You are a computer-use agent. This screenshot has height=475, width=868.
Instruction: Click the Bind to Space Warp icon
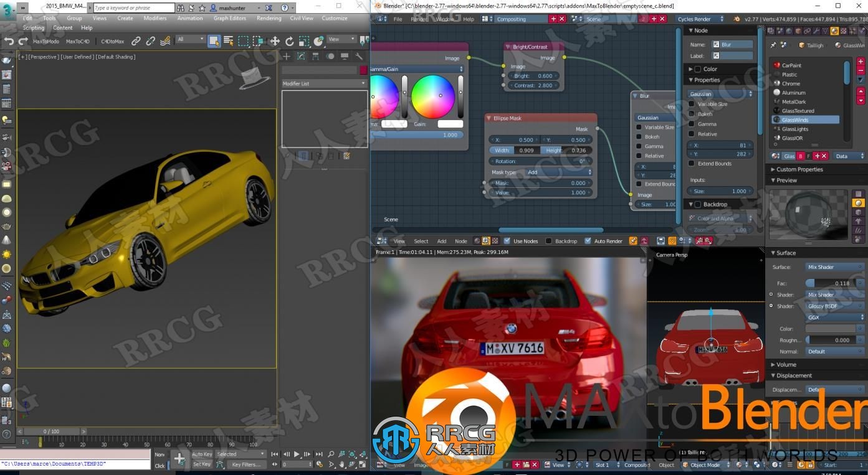(165, 41)
